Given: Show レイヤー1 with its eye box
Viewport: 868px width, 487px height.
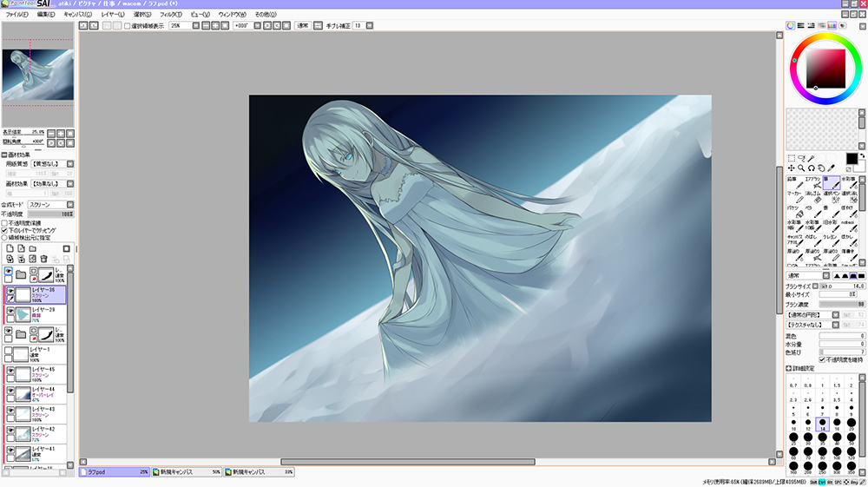Looking at the screenshot, I should tap(9, 351).
